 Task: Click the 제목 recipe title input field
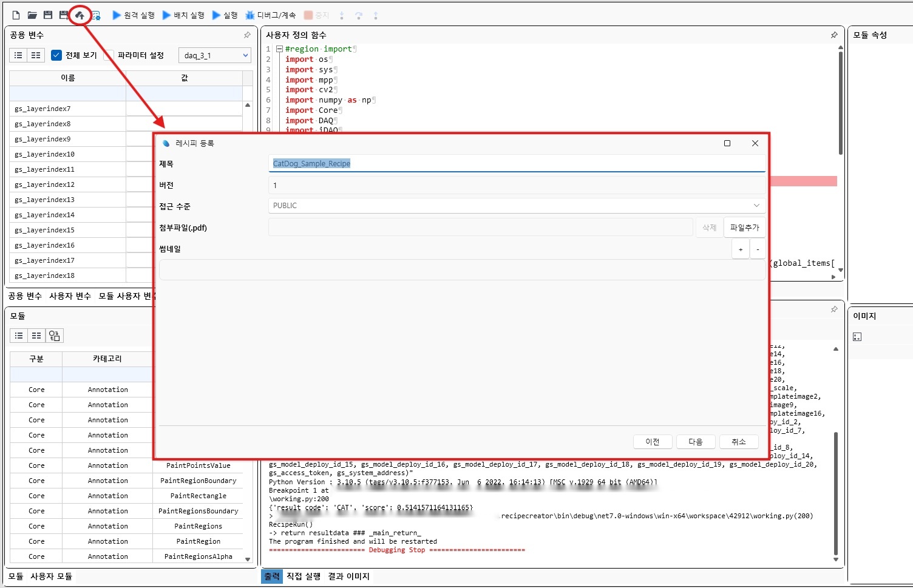tap(516, 164)
